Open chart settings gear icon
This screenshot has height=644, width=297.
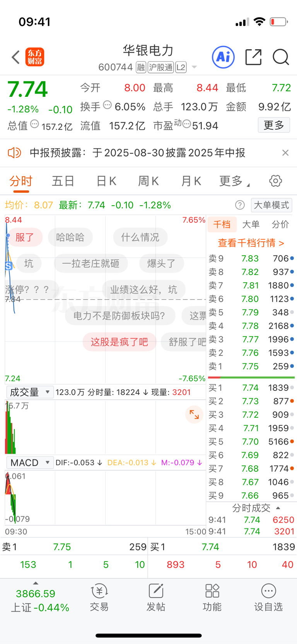275,181
